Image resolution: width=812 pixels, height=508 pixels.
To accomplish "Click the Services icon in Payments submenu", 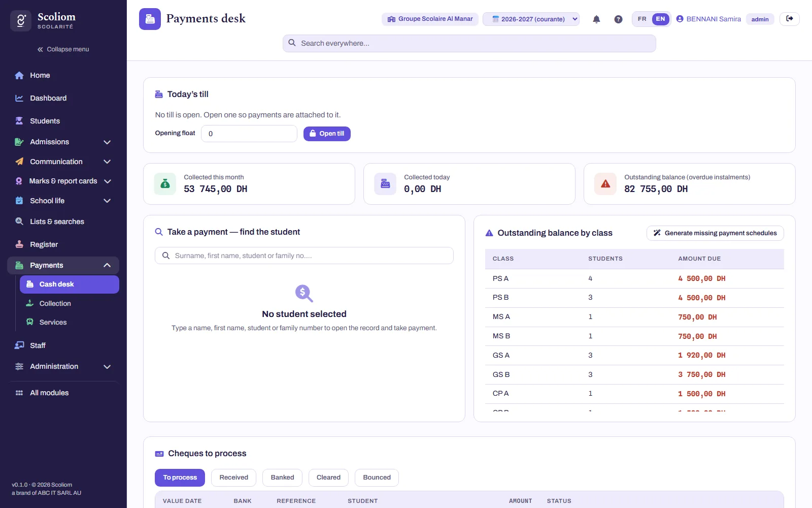I will tap(30, 322).
